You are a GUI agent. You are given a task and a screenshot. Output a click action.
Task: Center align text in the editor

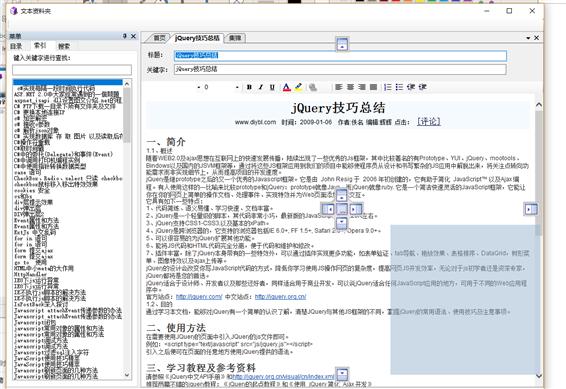(x=350, y=87)
